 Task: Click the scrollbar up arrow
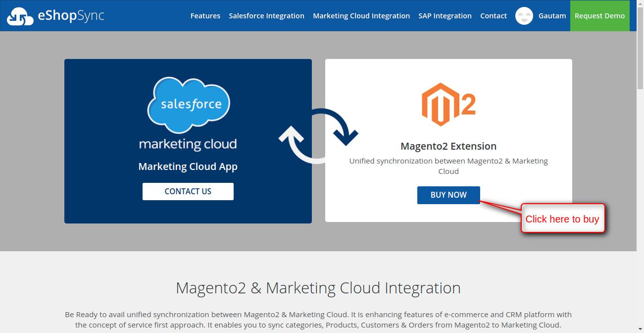tap(640, 4)
